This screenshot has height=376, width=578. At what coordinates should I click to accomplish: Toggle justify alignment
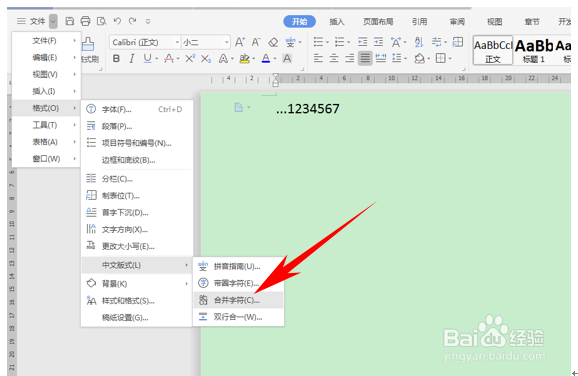365,58
